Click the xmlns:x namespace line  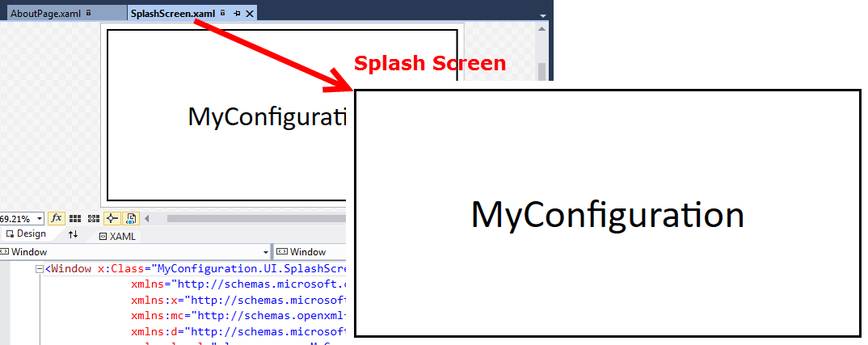click(x=238, y=300)
